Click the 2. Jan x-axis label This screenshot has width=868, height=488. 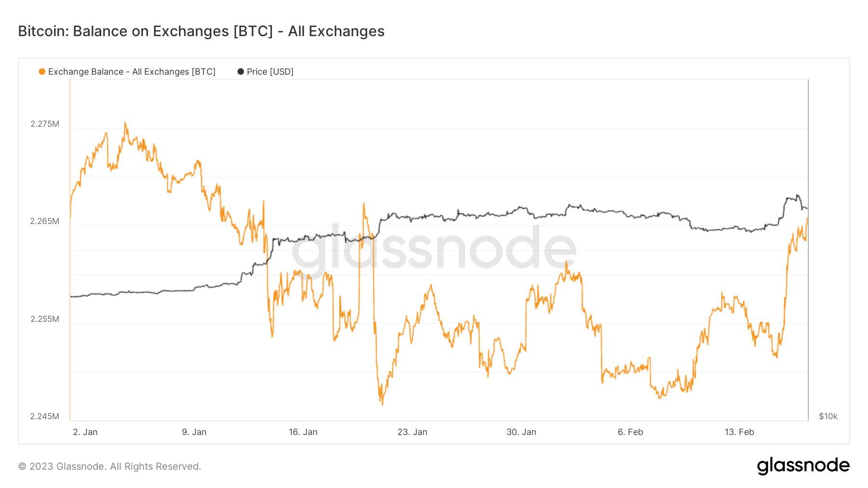(85, 432)
